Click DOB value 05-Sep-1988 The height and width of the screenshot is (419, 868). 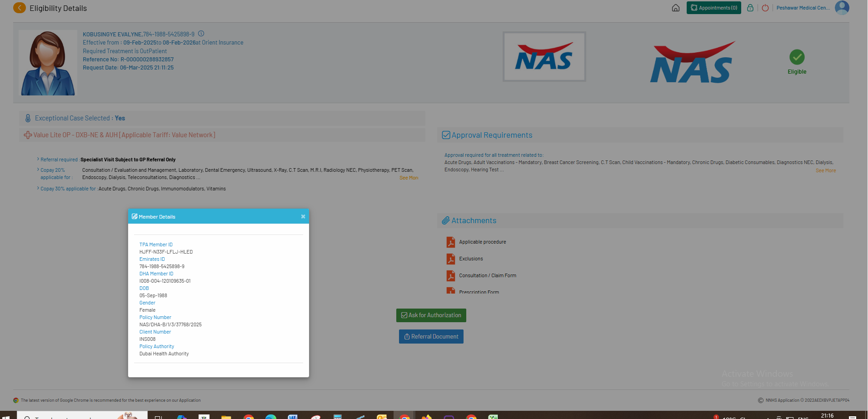click(x=153, y=295)
